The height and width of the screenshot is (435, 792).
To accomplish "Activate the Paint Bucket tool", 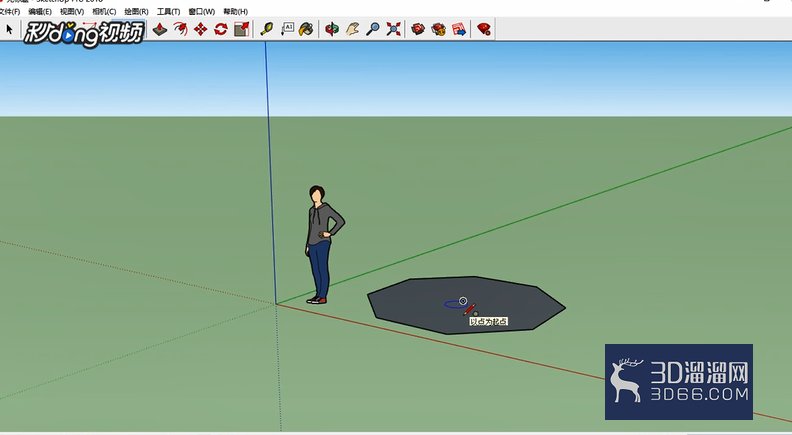I will point(306,29).
